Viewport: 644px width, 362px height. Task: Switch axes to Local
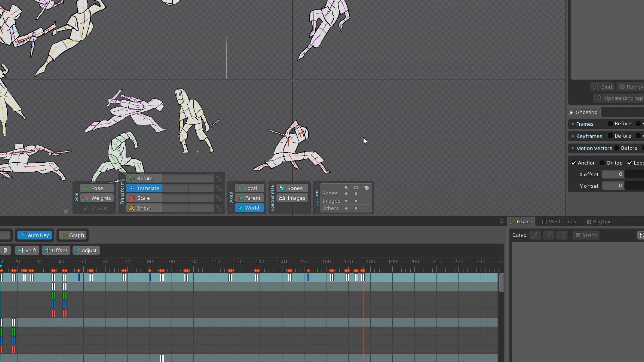point(249,188)
